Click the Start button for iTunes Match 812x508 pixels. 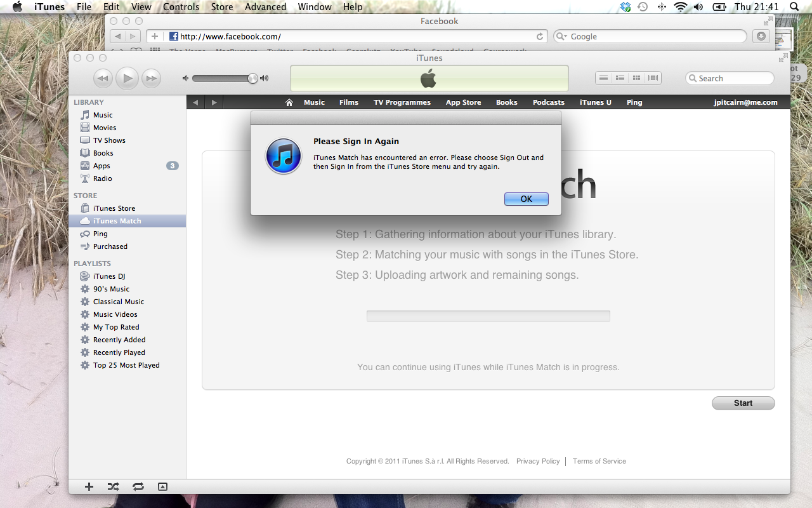[743, 403]
